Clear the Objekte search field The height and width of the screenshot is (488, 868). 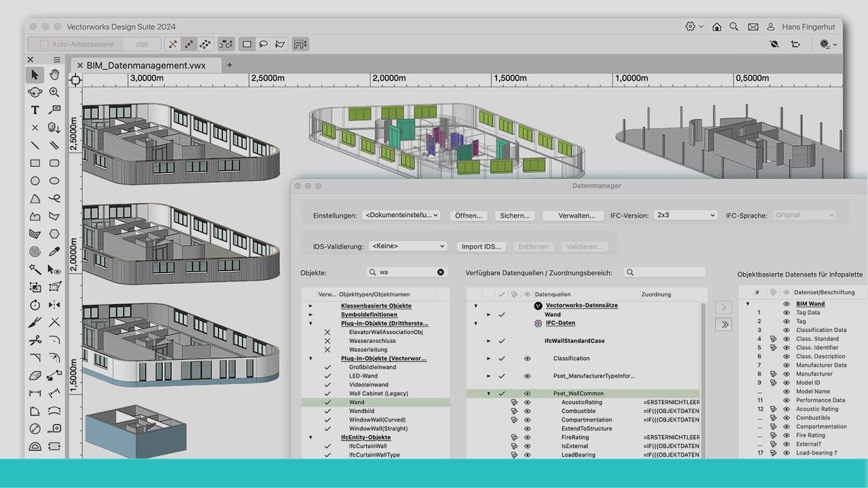click(x=441, y=272)
